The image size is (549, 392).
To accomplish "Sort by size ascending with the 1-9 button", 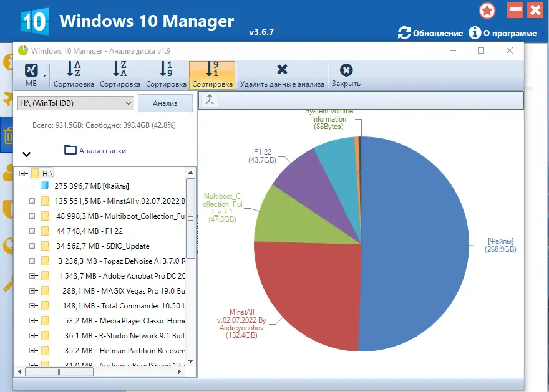I will click(x=166, y=75).
